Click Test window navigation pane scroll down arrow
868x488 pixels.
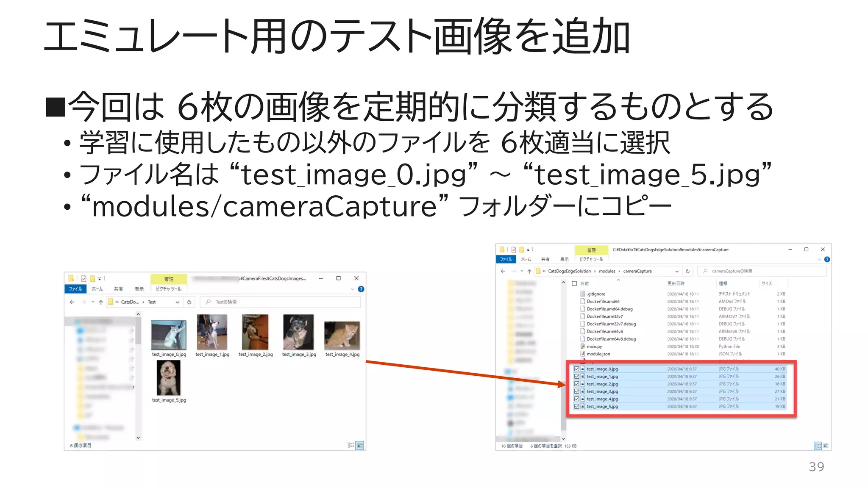coord(138,438)
